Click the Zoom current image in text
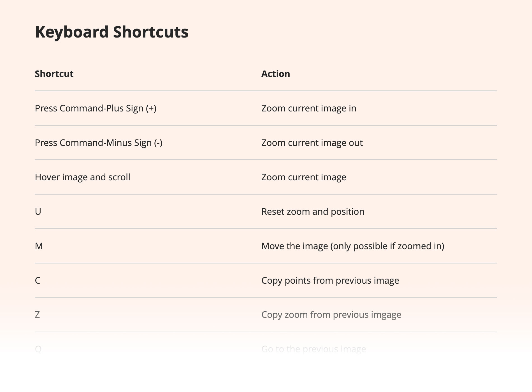532x392 pixels. 309,108
